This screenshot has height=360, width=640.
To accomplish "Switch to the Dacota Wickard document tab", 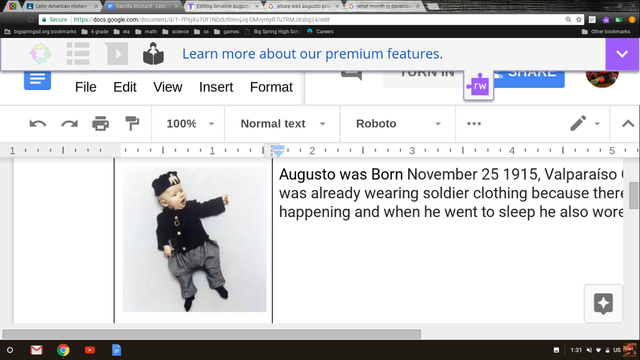I will (x=142, y=6).
